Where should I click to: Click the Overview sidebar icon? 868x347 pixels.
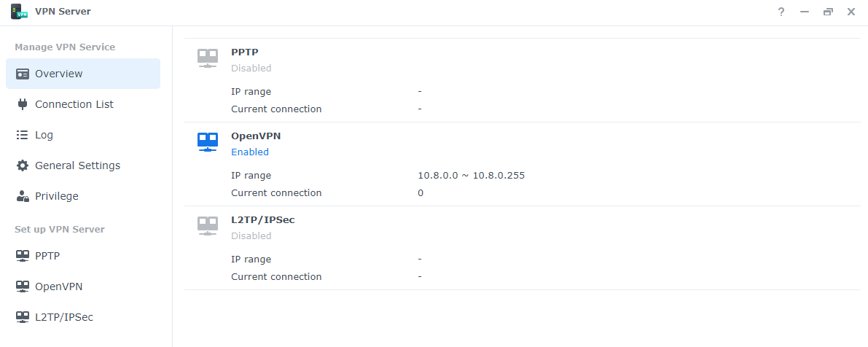22,74
